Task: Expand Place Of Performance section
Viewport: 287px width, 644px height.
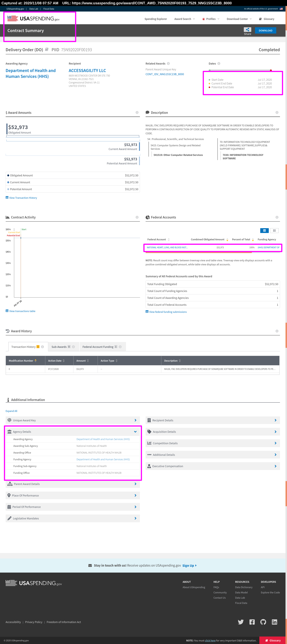Action: point(73,495)
